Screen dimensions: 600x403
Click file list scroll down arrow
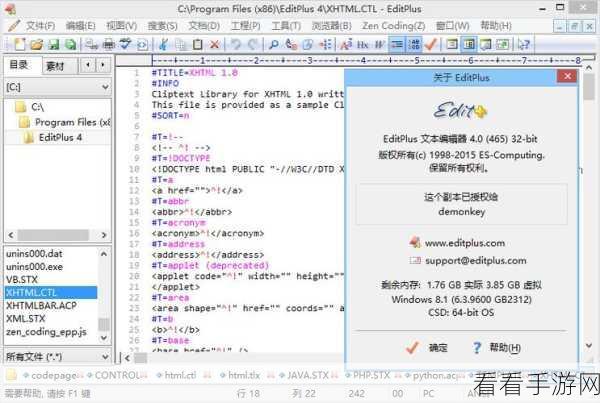[104, 338]
